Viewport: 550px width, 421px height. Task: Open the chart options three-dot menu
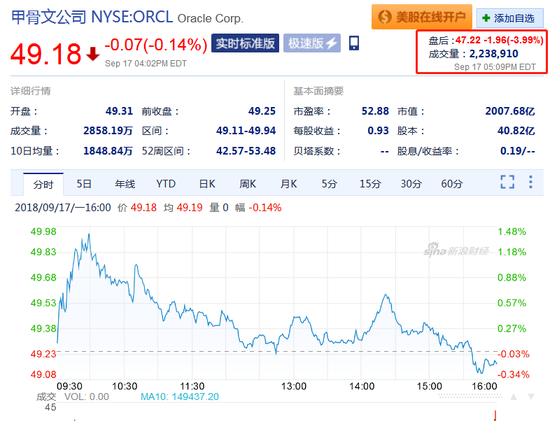tap(531, 182)
